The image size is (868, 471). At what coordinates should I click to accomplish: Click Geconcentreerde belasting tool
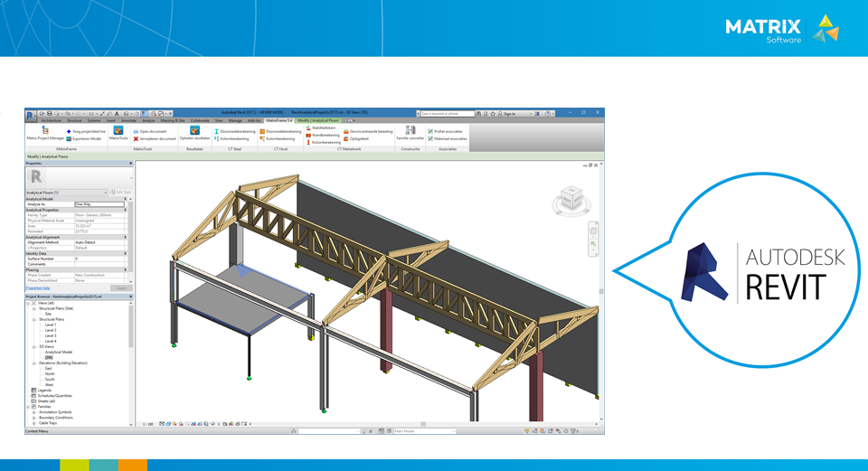tap(368, 132)
